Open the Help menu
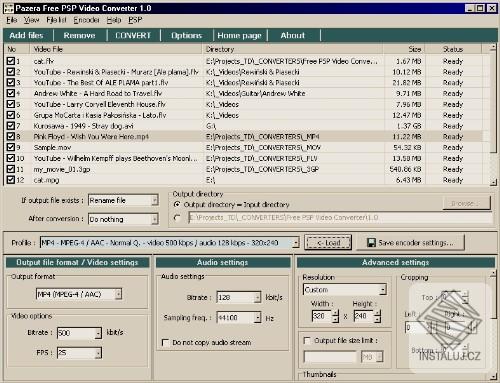Screen dimensions: 500x383 [x=114, y=20]
